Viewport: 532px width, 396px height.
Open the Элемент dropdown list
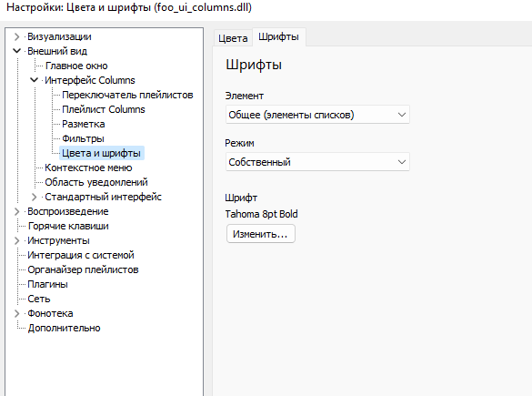317,115
